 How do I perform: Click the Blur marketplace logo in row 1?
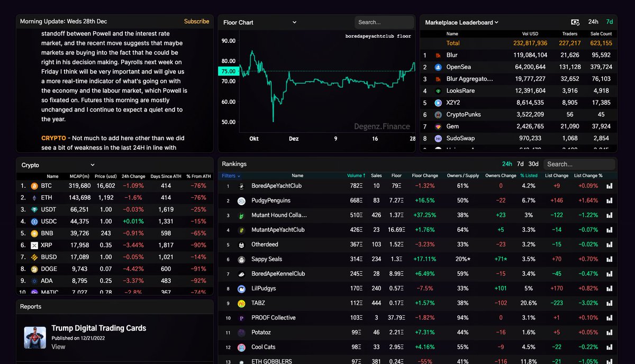click(438, 55)
